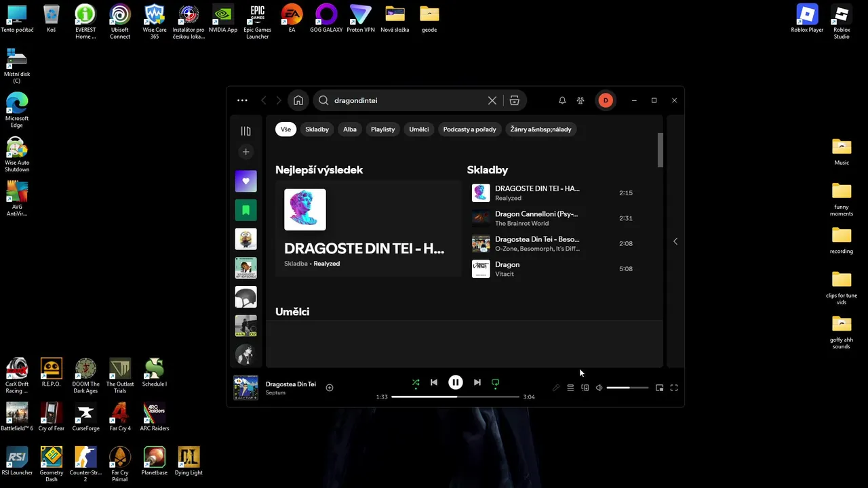Open the lyrics microphone icon
Viewport: 868px width, 488px height.
(x=556, y=388)
